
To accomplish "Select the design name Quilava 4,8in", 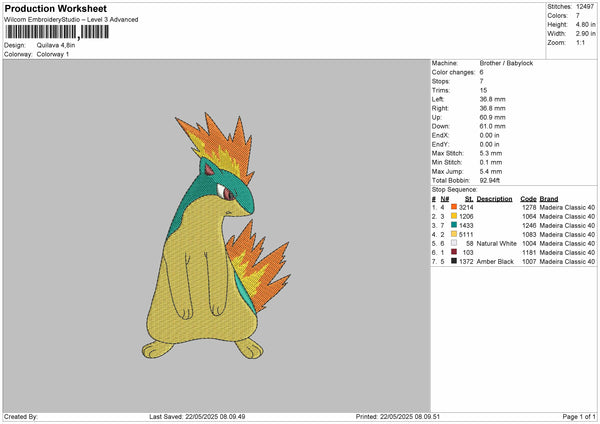I will (56, 45).
